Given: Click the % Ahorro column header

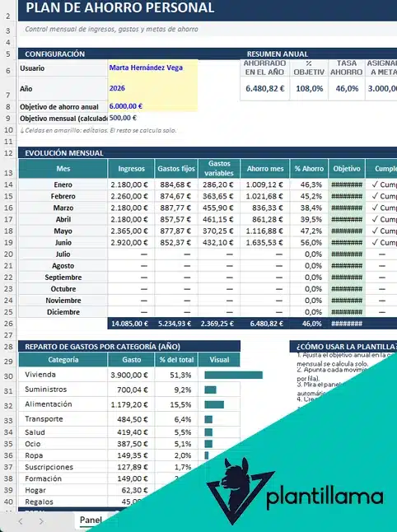Looking at the screenshot, I should click(x=309, y=169).
